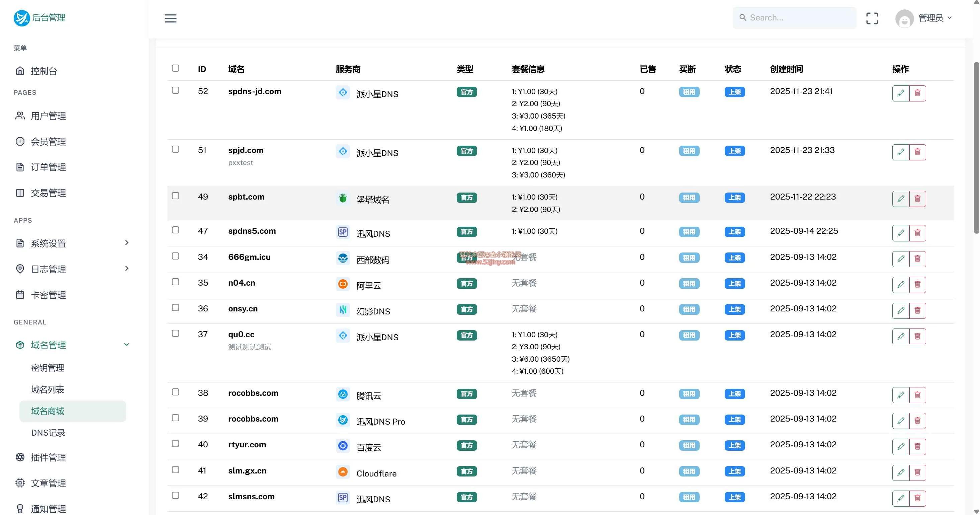Delete the spbt.com domain with trash icon
Screen dimensions: 980x515
917,199
